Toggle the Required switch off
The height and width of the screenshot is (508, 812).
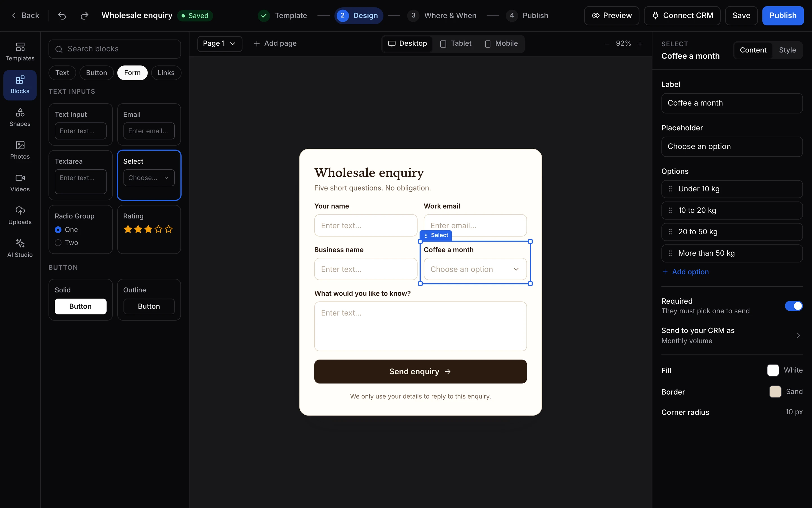794,306
